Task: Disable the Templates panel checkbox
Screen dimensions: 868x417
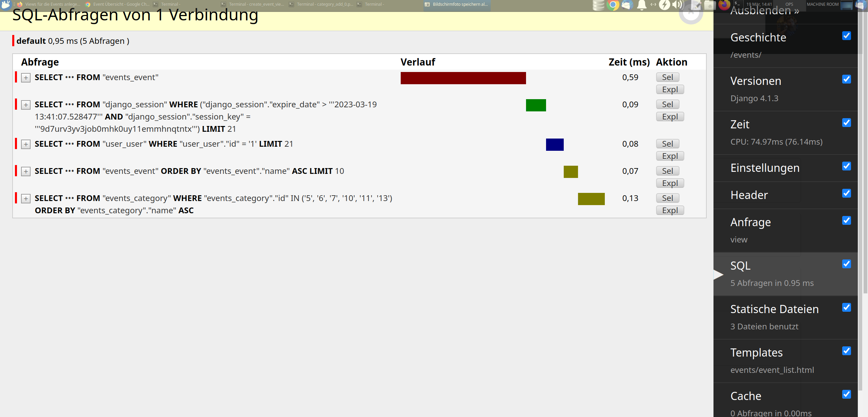Action: tap(847, 351)
